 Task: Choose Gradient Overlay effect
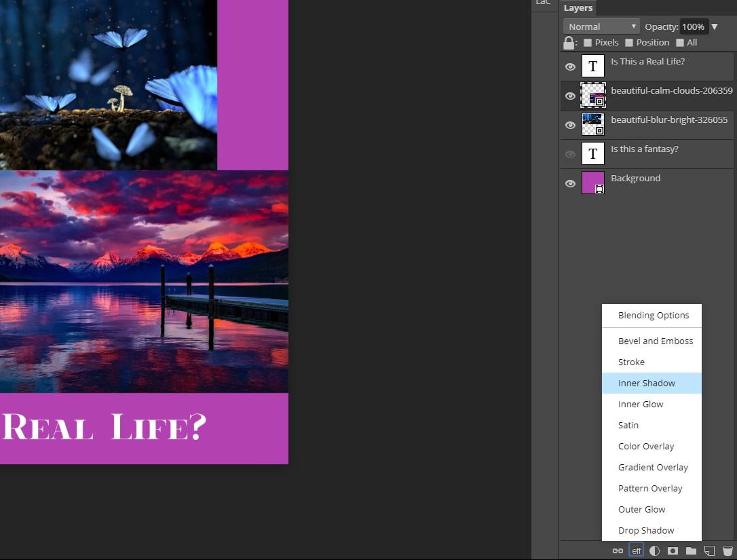click(651, 468)
